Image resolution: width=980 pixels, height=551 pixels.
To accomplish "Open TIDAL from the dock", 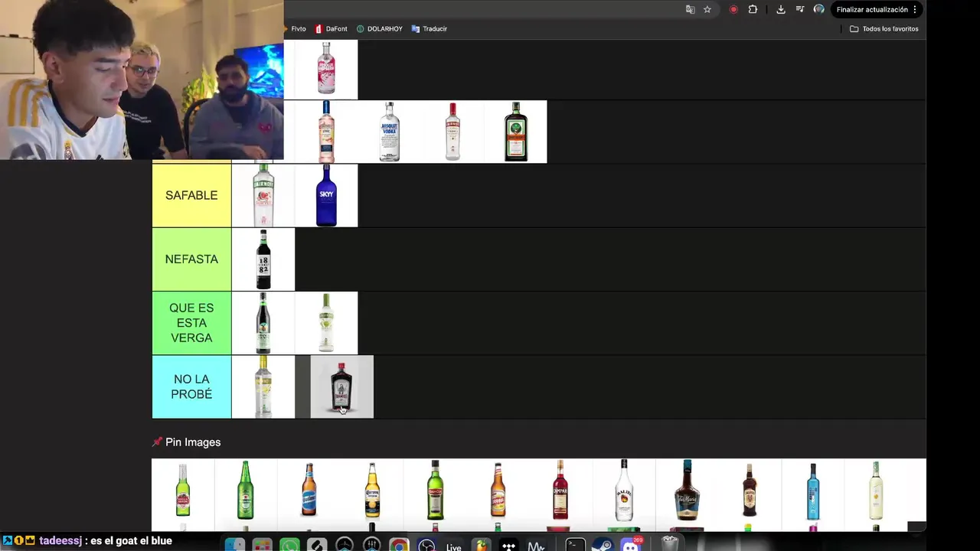I will click(508, 545).
